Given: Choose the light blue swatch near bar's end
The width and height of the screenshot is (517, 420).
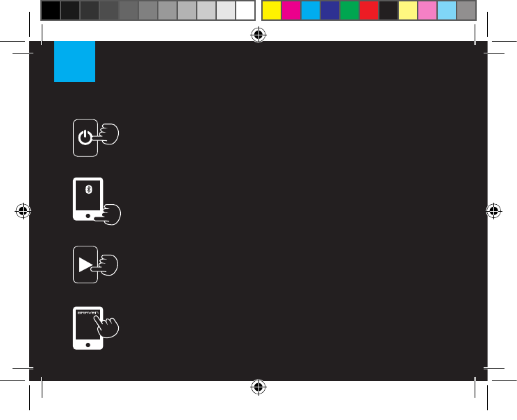Looking at the screenshot, I should click(x=447, y=10).
